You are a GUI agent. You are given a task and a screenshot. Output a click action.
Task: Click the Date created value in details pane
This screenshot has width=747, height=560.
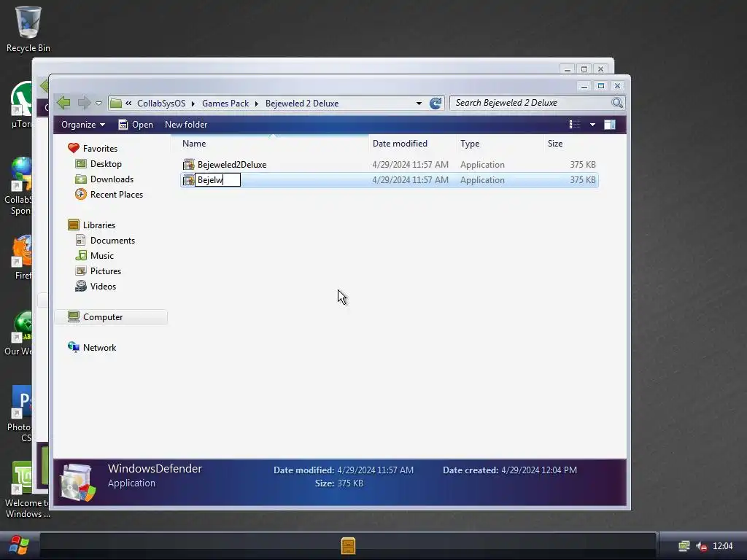click(x=539, y=470)
